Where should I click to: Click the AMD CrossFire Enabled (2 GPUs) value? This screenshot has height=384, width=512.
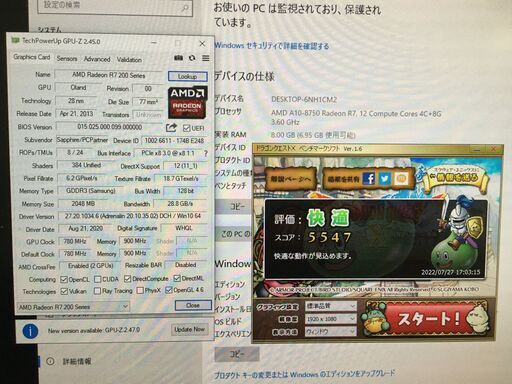click(x=91, y=266)
